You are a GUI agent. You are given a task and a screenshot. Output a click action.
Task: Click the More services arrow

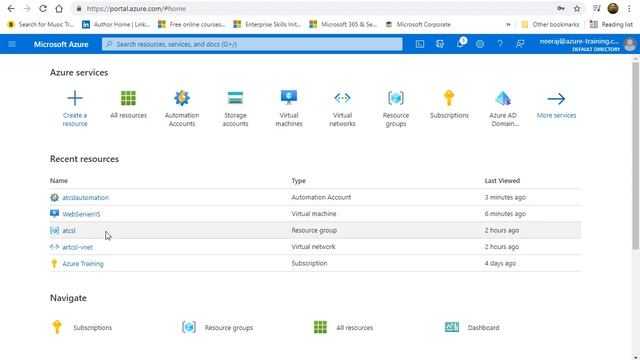pos(556,98)
